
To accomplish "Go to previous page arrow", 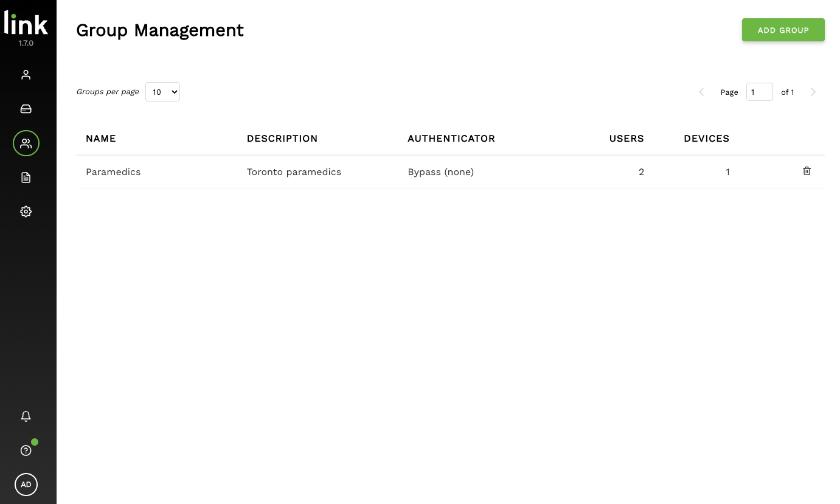I will click(701, 92).
